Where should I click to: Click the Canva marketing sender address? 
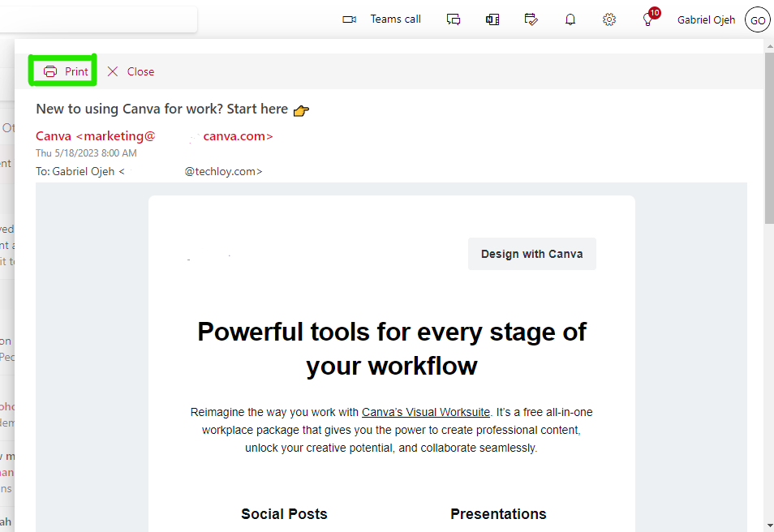point(154,136)
